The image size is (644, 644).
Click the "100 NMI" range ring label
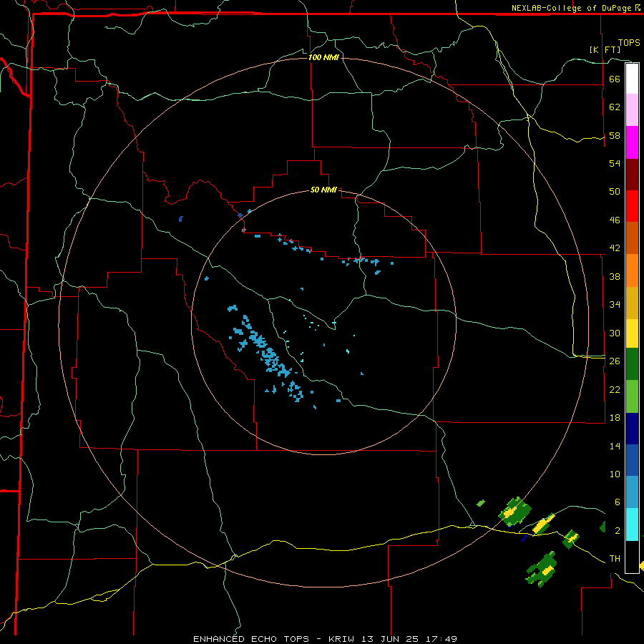(x=323, y=57)
